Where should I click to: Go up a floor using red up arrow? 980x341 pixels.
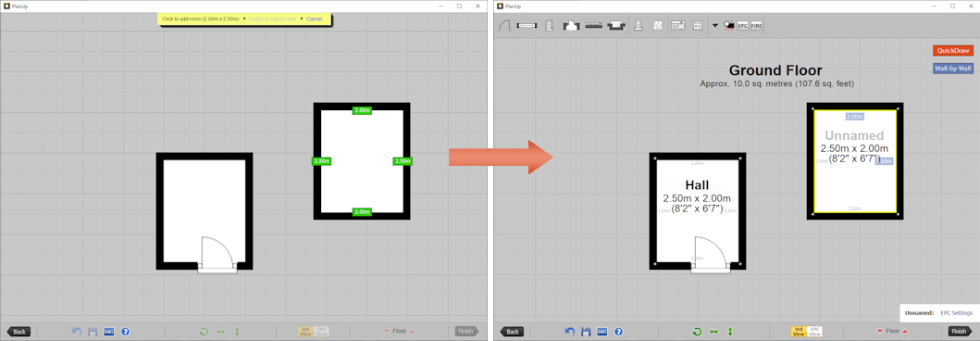pos(905,332)
